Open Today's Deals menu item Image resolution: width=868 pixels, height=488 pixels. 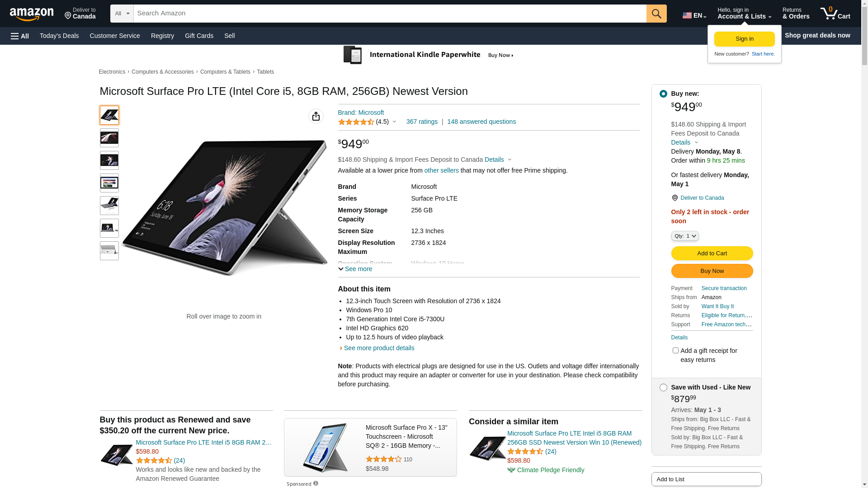59,36
